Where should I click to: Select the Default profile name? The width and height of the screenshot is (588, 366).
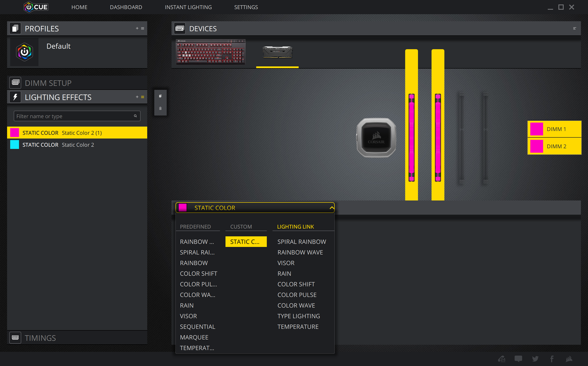58,46
